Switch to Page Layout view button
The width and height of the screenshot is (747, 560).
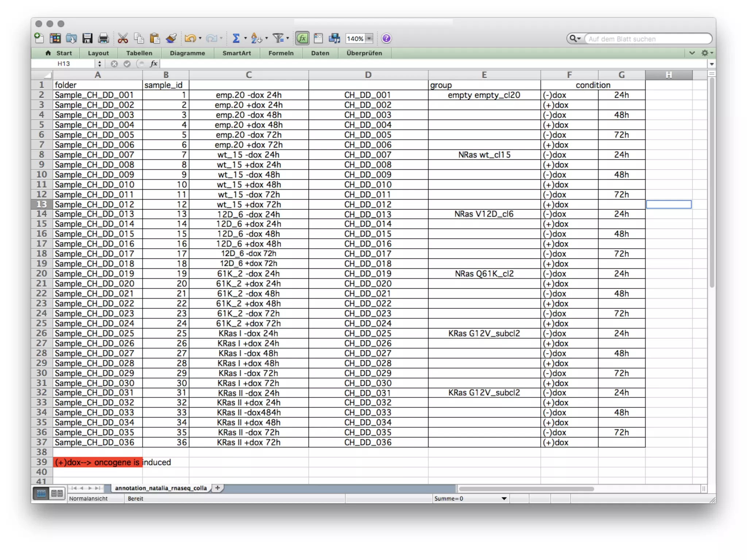57,493
